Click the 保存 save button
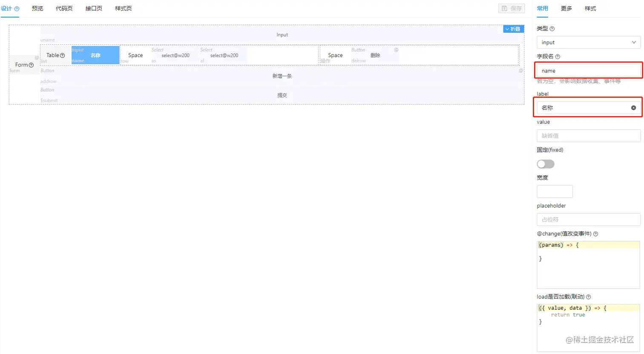644x354 pixels. 512,8
